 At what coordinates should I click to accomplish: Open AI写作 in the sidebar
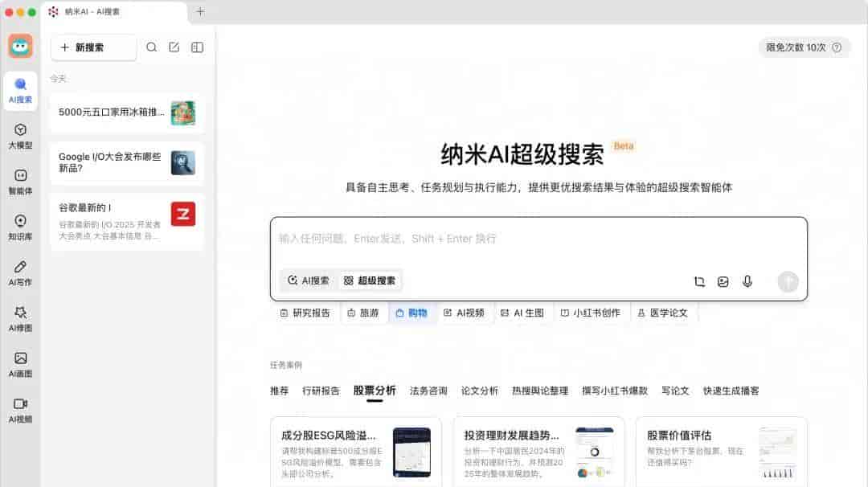[20, 273]
